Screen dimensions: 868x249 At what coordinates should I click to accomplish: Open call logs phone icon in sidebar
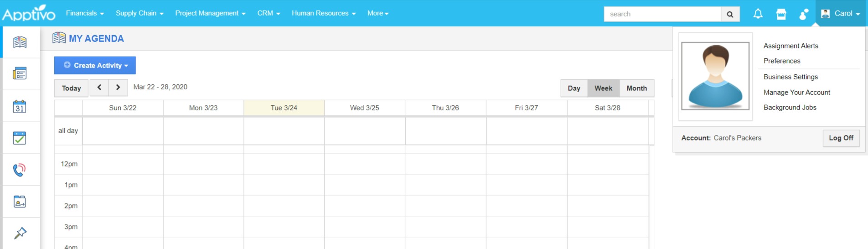[20, 170]
